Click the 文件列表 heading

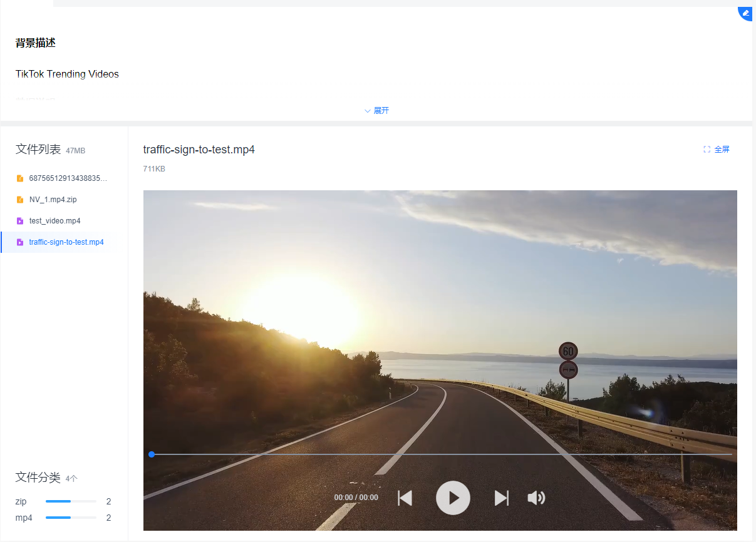pyautogui.click(x=38, y=150)
